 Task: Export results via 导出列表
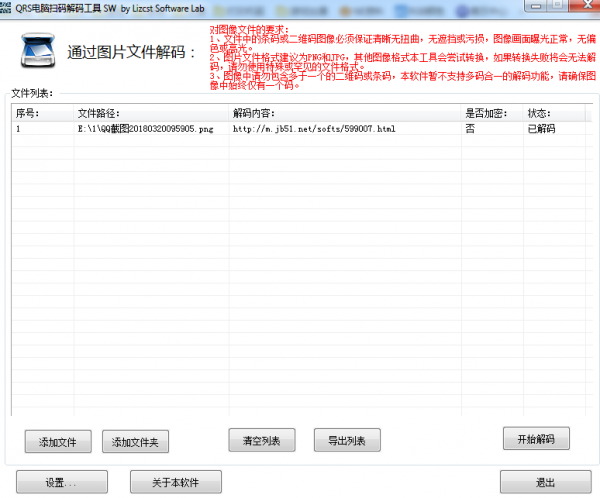(x=347, y=440)
